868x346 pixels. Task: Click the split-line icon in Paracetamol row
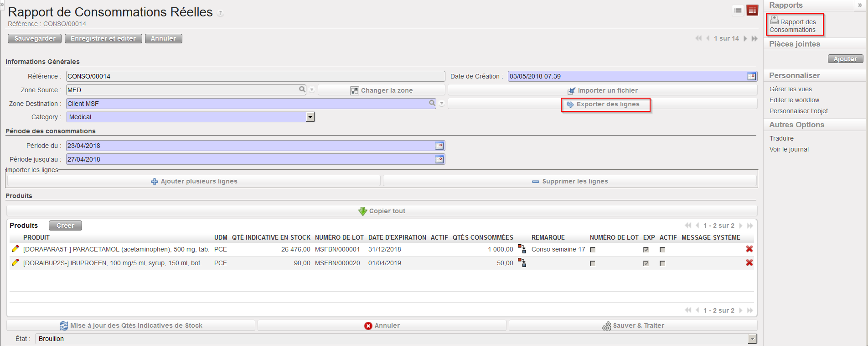pyautogui.click(x=522, y=249)
